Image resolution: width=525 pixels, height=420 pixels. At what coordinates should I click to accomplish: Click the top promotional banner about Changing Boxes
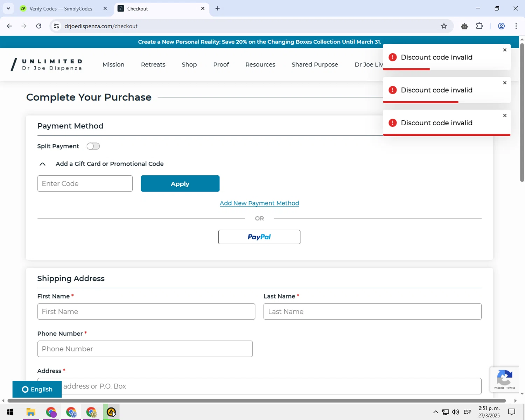[259, 42]
